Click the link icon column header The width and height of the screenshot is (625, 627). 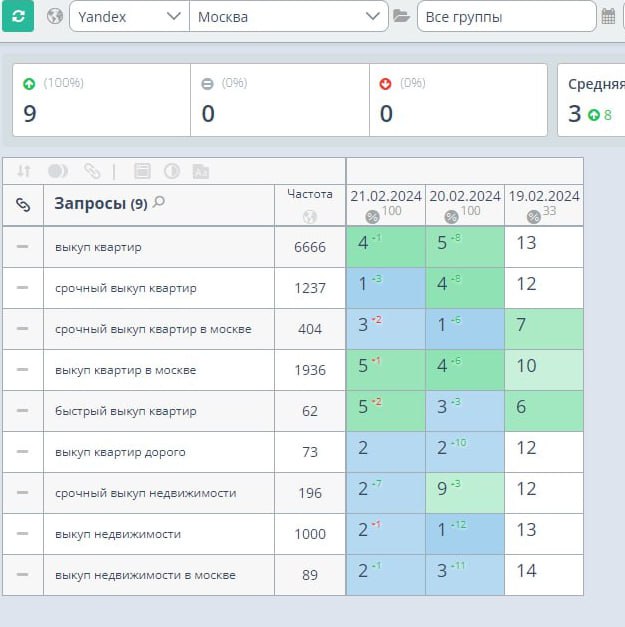tap(23, 205)
